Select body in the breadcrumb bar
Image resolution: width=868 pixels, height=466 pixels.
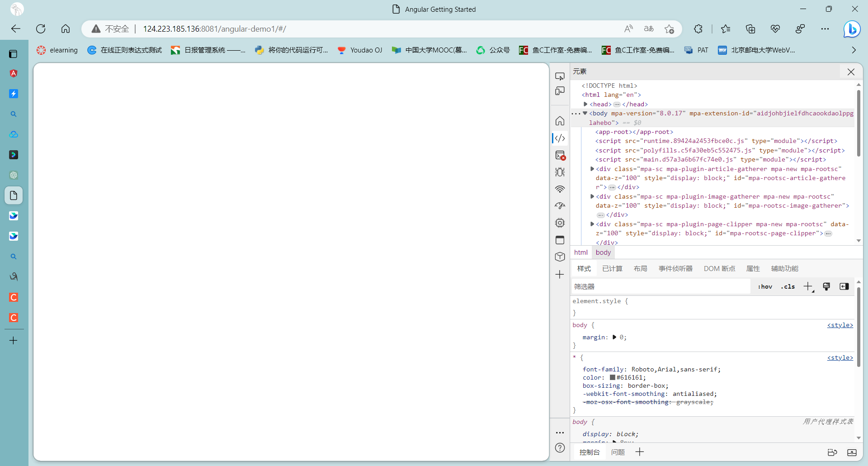pyautogui.click(x=603, y=252)
